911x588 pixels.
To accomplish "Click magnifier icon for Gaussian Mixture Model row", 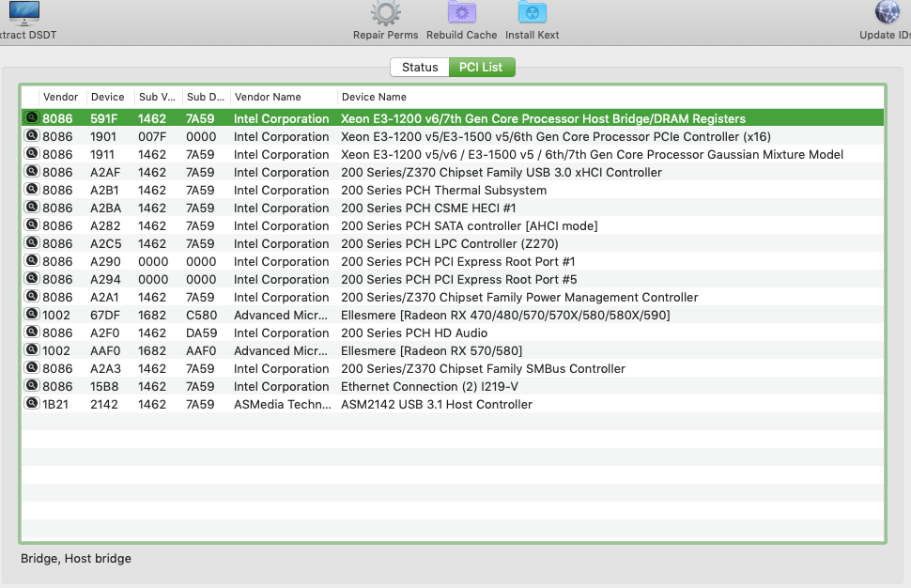I will [x=31, y=153].
